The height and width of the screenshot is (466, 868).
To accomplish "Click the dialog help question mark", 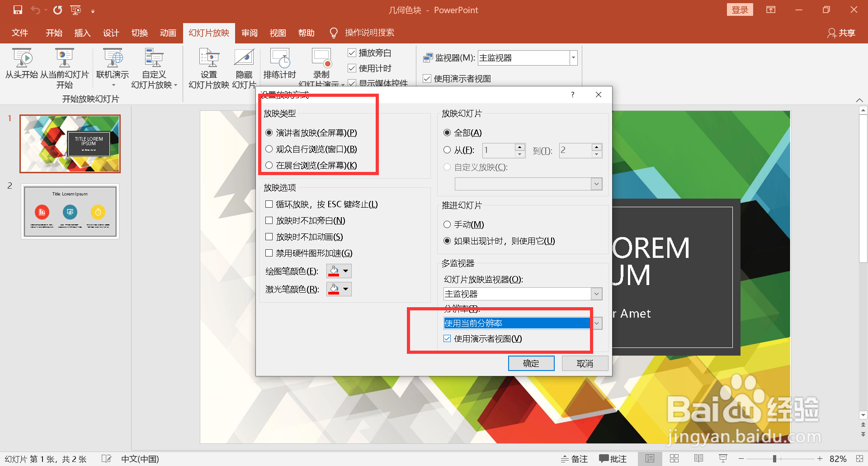I will tap(573, 95).
